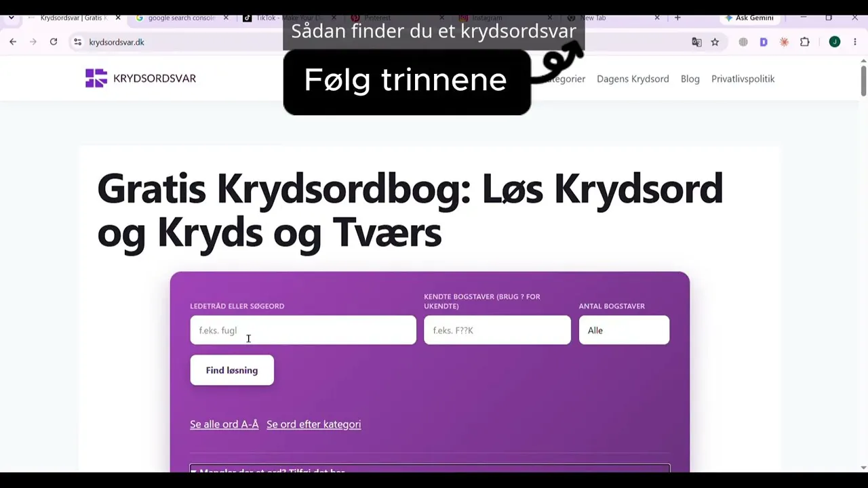Viewport: 868px width, 488px height.
Task: Switch to the New Tab browser tab
Action: point(614,18)
